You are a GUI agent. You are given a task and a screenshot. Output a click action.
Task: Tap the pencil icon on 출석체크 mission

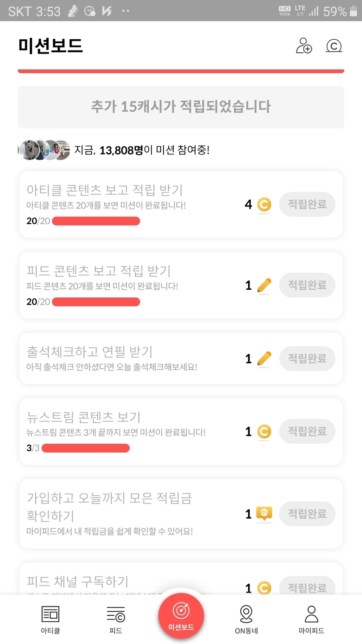click(x=264, y=359)
